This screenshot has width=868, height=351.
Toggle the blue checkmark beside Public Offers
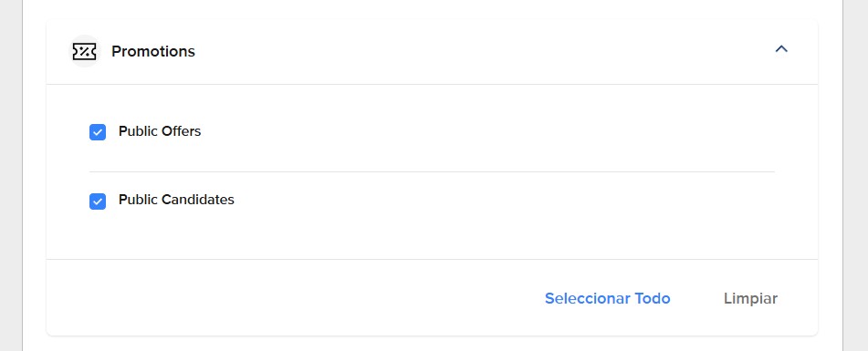[98, 132]
